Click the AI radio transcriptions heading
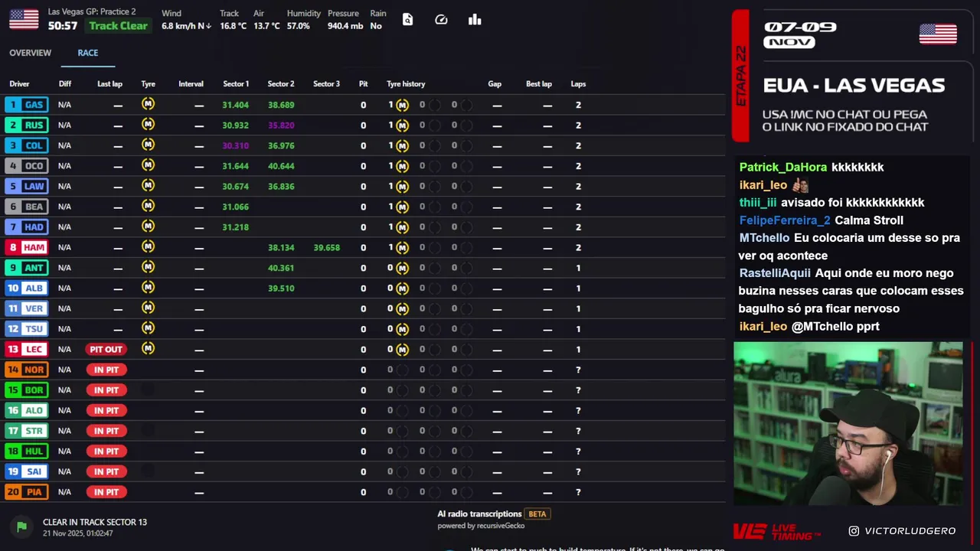 click(x=479, y=514)
